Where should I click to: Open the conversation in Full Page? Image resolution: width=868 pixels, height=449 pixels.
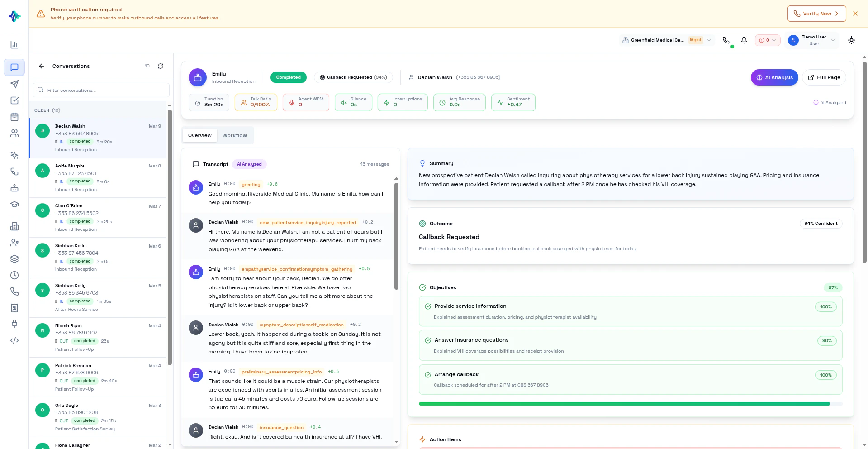(x=824, y=77)
